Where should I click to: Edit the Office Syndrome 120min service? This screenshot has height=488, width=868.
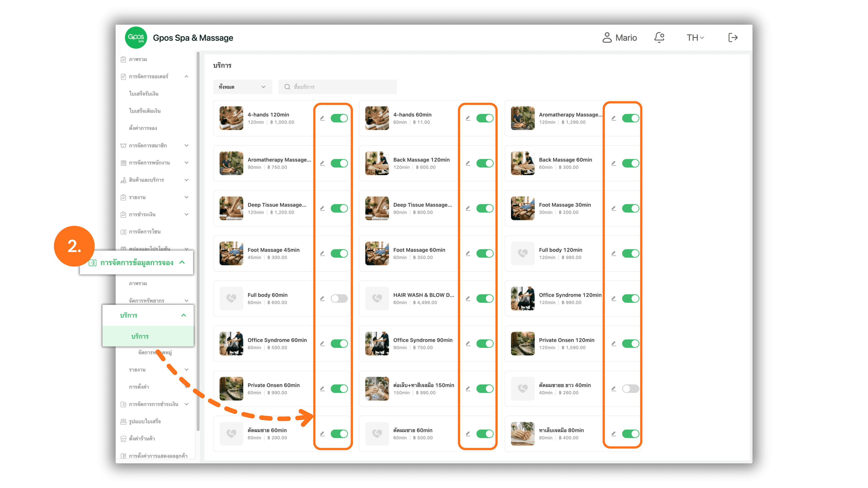(614, 299)
